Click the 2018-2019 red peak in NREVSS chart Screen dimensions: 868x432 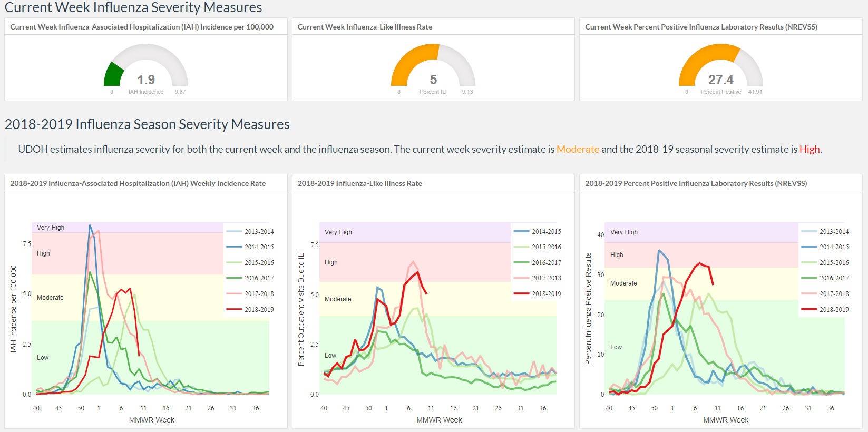700,263
